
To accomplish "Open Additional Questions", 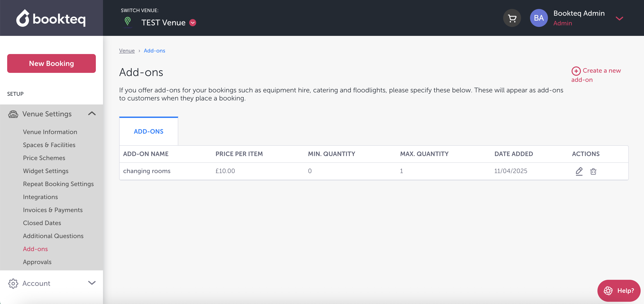I will click(53, 236).
